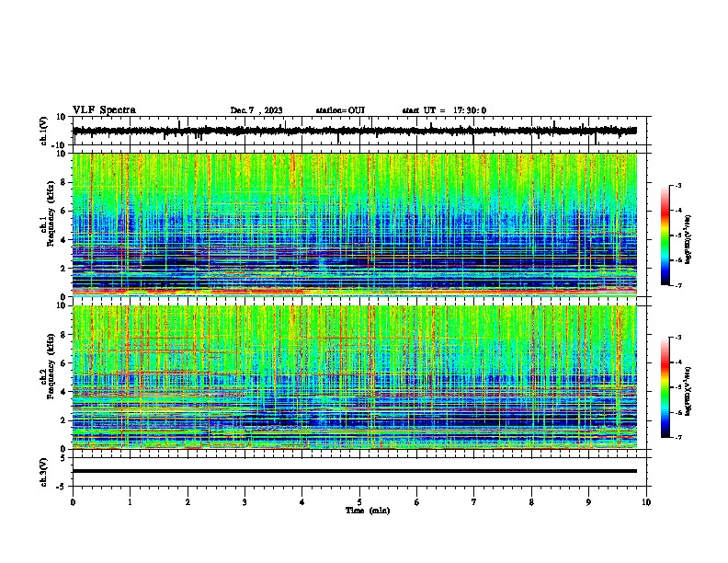Click the "-7" tick on ch.1 color bar
728x563 pixels.
(x=677, y=285)
